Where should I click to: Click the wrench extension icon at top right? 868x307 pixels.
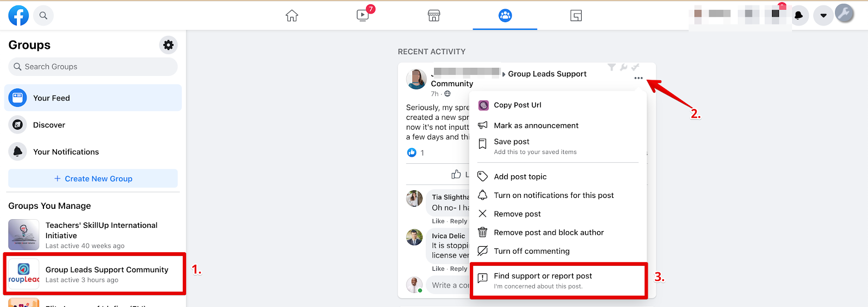tap(845, 13)
